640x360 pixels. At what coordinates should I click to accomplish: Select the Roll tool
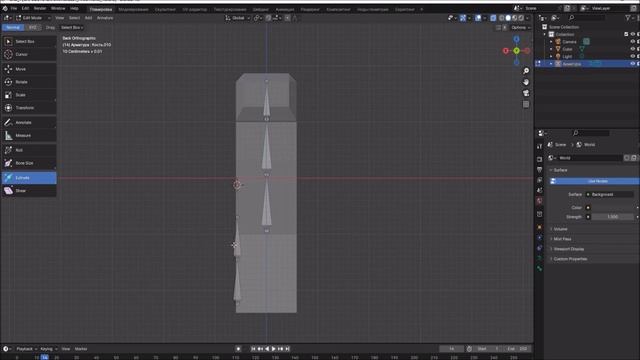click(29, 150)
